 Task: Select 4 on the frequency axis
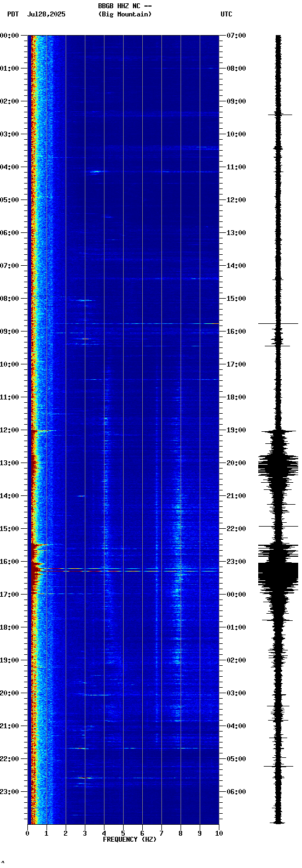pos(104,833)
